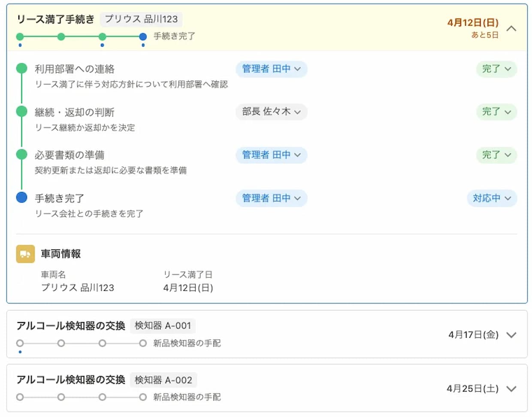532x417 pixels.
Task: Click the リース満了手続き title
Action: 55,19
